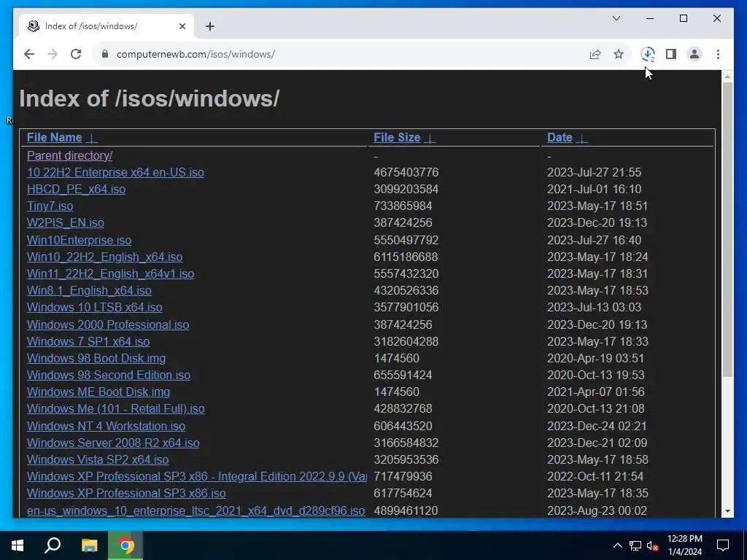
Task: Open the W2PIS_EN.iso link
Action: (x=65, y=223)
